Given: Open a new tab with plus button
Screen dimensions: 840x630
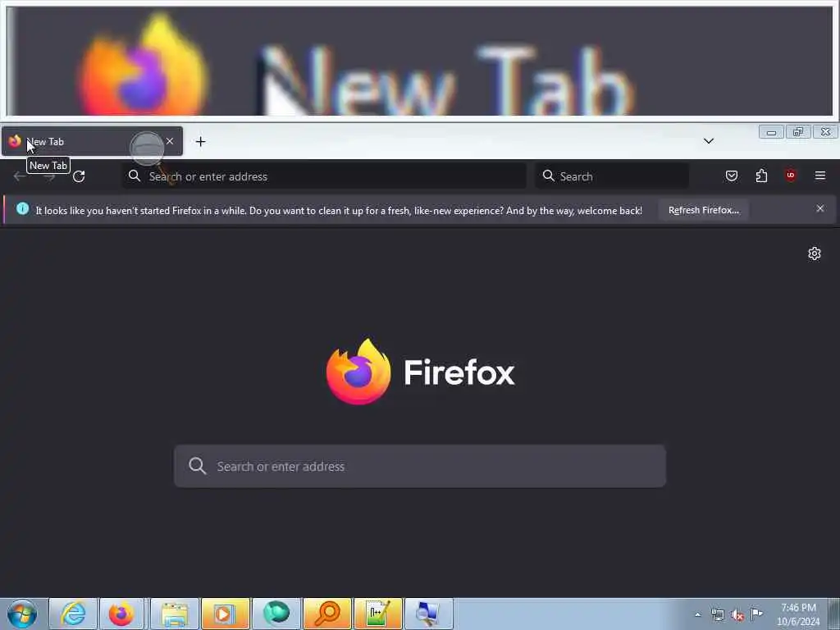Looking at the screenshot, I should coord(200,141).
